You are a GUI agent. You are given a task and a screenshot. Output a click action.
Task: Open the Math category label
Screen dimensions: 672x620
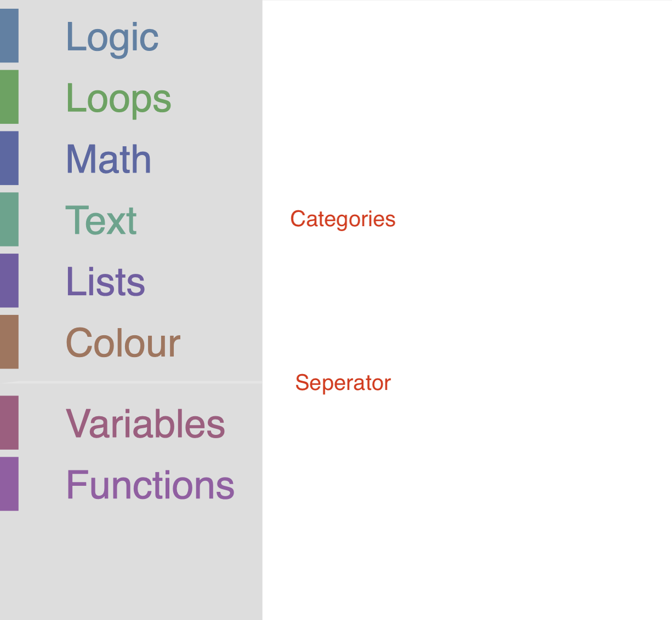(x=108, y=159)
